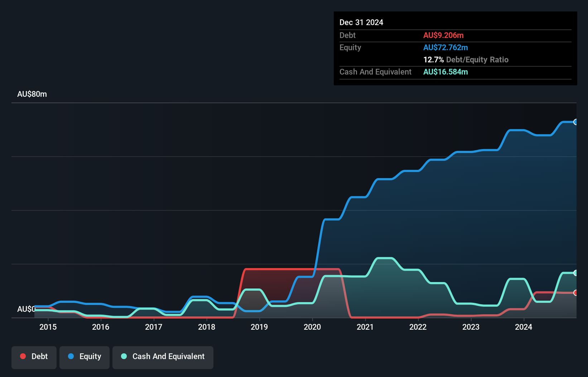The height and width of the screenshot is (377, 588).
Task: Click the 2016 x-axis label
Action: 101,327
